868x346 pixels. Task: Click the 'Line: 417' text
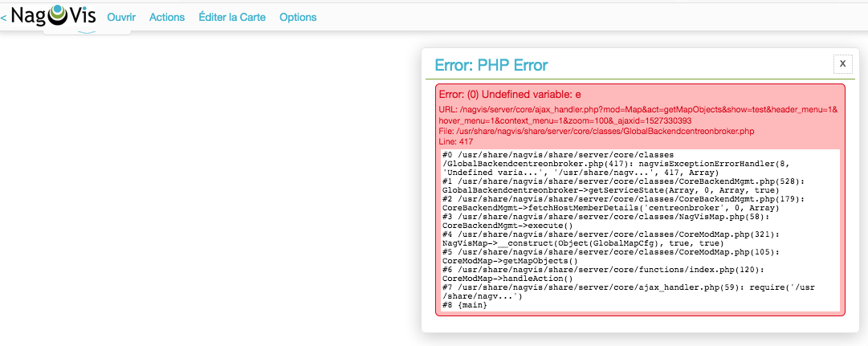[x=456, y=141]
